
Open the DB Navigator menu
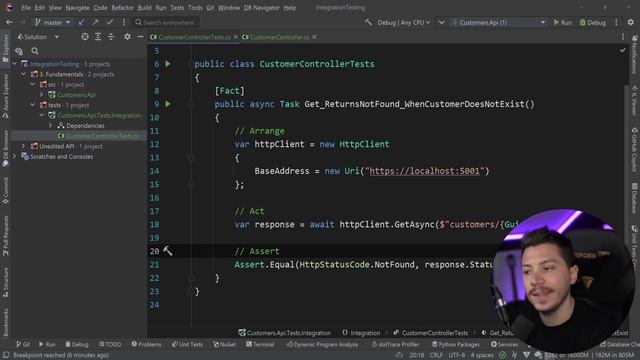pyautogui.click(x=262, y=8)
